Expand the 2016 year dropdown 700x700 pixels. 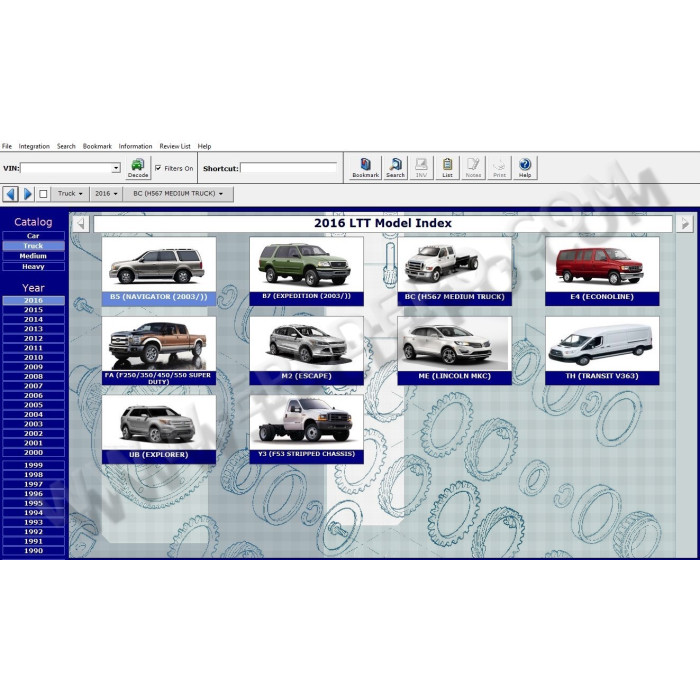[x=106, y=194]
